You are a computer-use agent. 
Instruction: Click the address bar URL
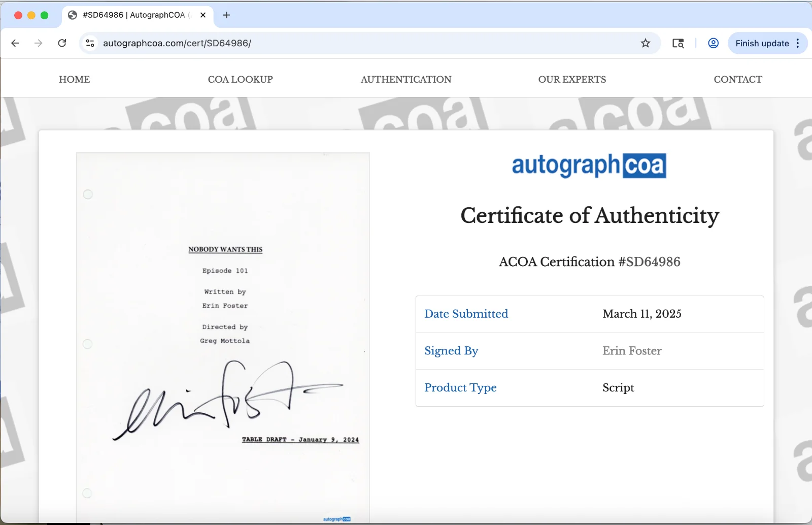(177, 43)
